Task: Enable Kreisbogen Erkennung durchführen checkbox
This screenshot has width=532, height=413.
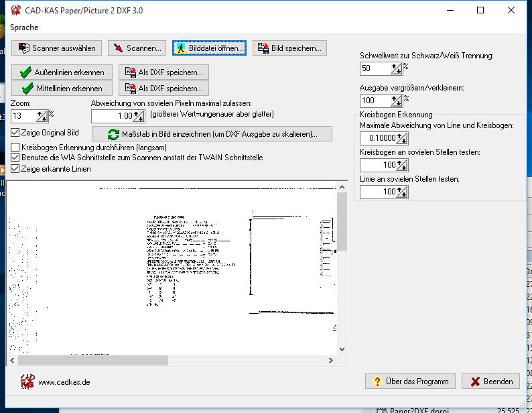Action: point(15,147)
